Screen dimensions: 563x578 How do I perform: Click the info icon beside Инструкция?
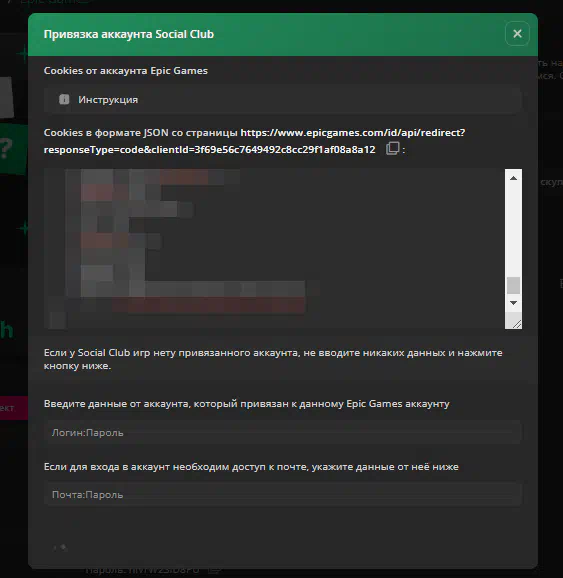(64, 100)
